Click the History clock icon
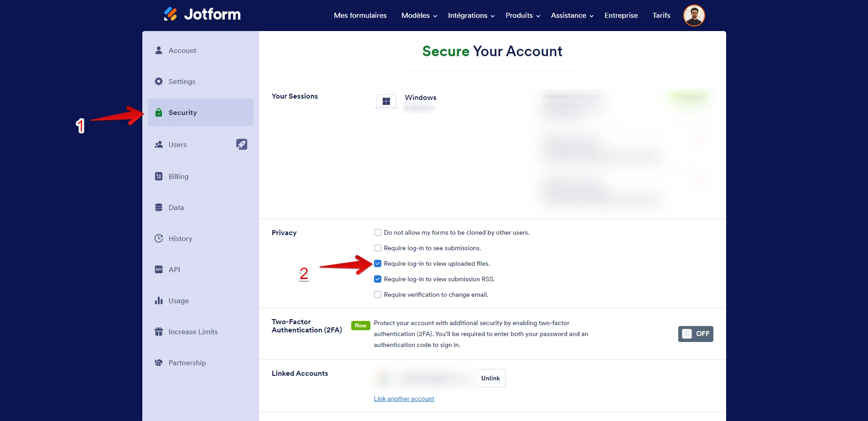The image size is (868, 421). [159, 238]
